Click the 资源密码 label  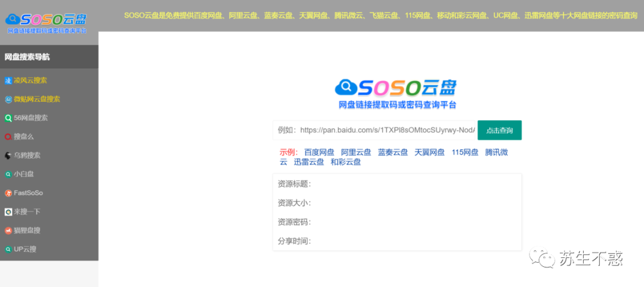pyautogui.click(x=295, y=222)
